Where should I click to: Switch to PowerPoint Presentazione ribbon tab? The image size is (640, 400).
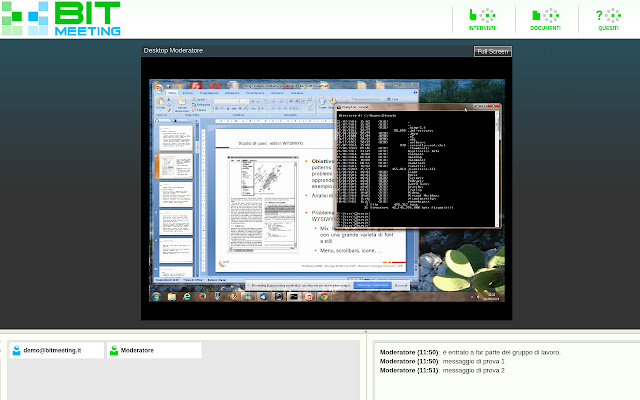click(255, 93)
